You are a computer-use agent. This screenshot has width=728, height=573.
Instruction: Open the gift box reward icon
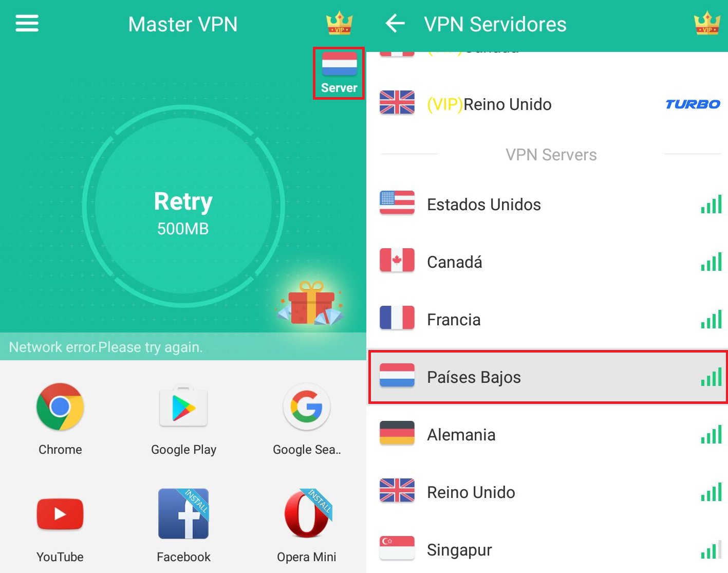pyautogui.click(x=310, y=304)
